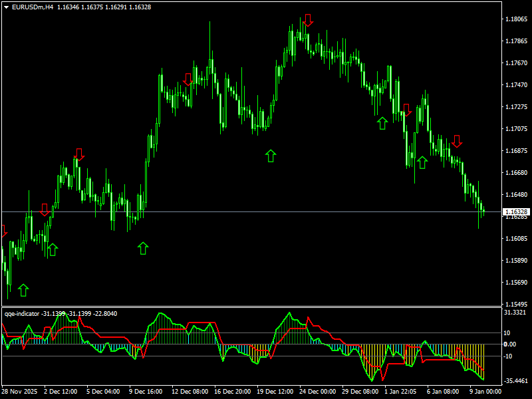
Task: Click the 16 Dec 20:00 time axis label
Action: [x=232, y=392]
